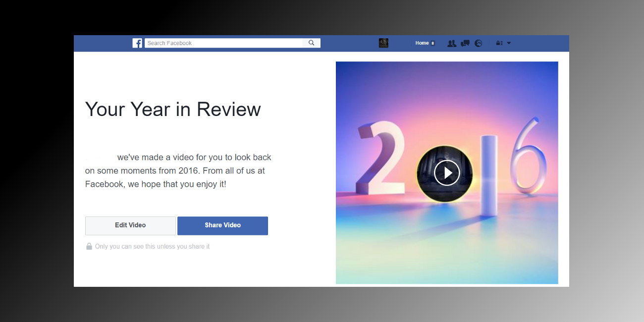This screenshot has height=322, width=644.
Task: Click the Share Video button
Action: click(222, 225)
